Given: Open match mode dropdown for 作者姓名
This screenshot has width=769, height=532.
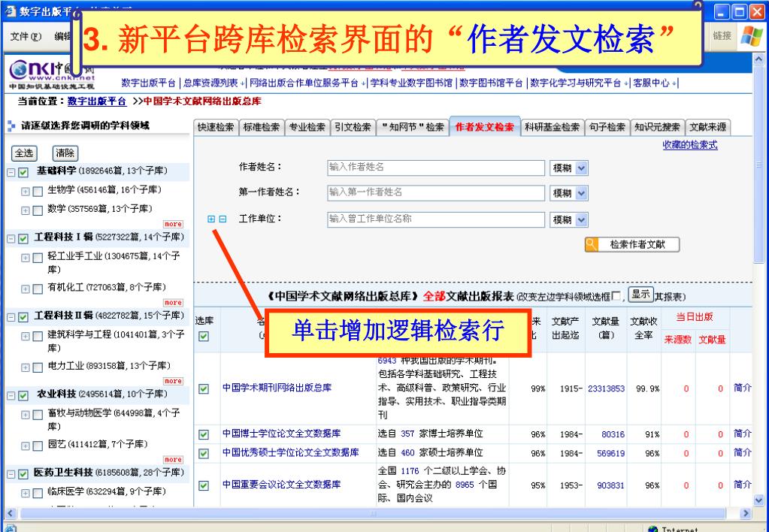Looking at the screenshot, I should click(x=581, y=168).
